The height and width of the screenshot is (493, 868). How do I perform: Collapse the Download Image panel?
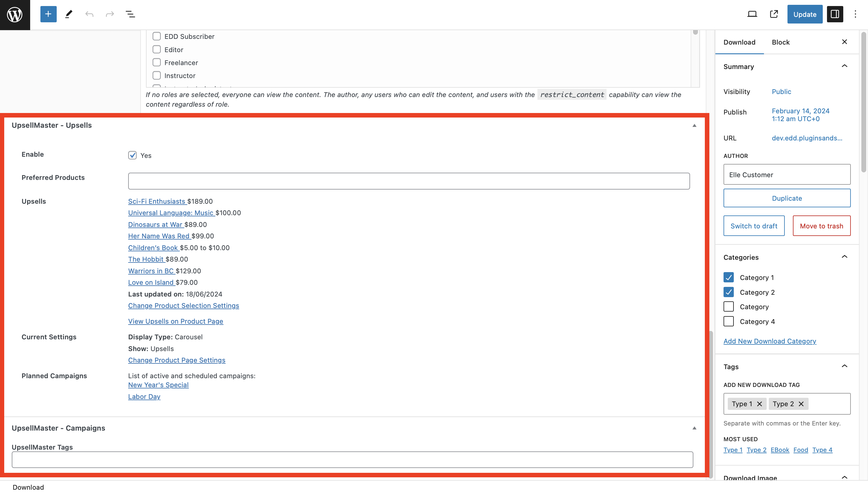coord(844,477)
